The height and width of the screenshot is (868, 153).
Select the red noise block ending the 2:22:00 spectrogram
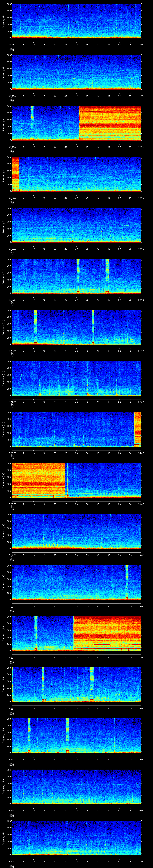coord(137,429)
